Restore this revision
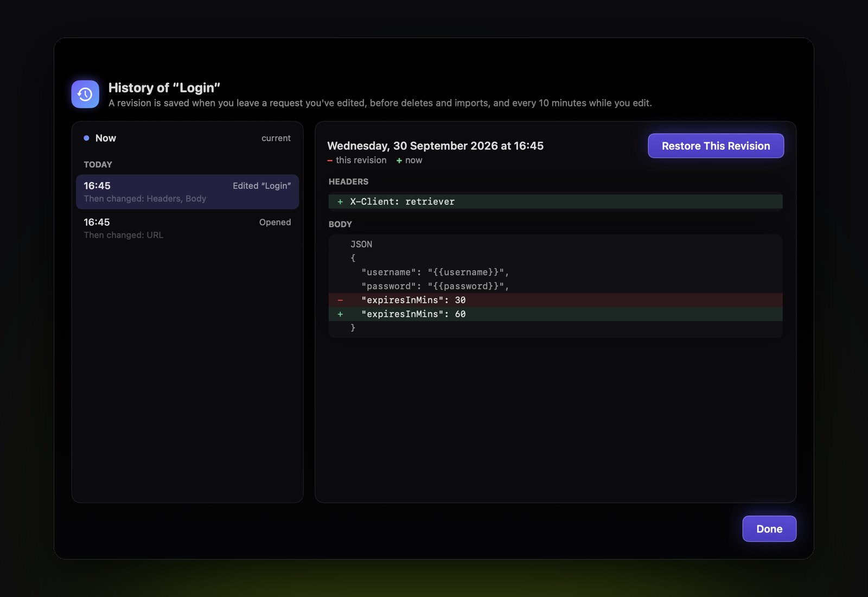This screenshot has height=597, width=868. (x=716, y=146)
